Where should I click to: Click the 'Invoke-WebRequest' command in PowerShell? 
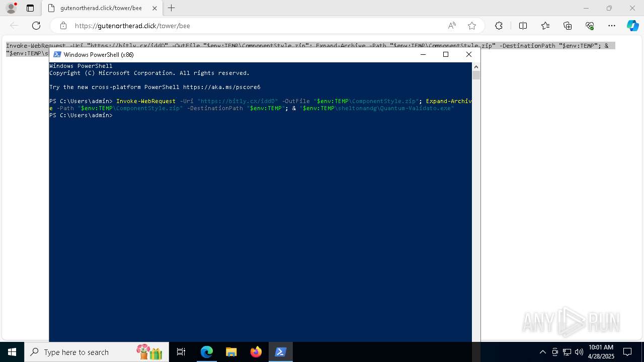(146, 101)
